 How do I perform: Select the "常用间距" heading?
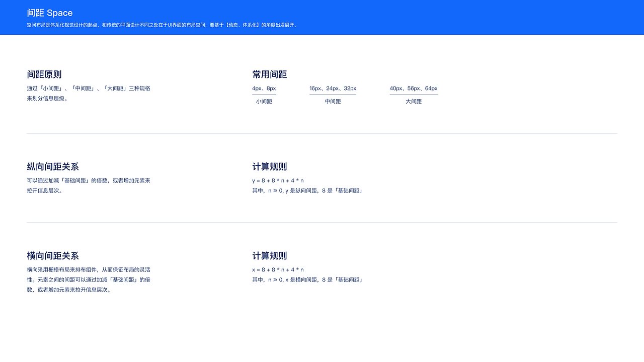tap(270, 74)
